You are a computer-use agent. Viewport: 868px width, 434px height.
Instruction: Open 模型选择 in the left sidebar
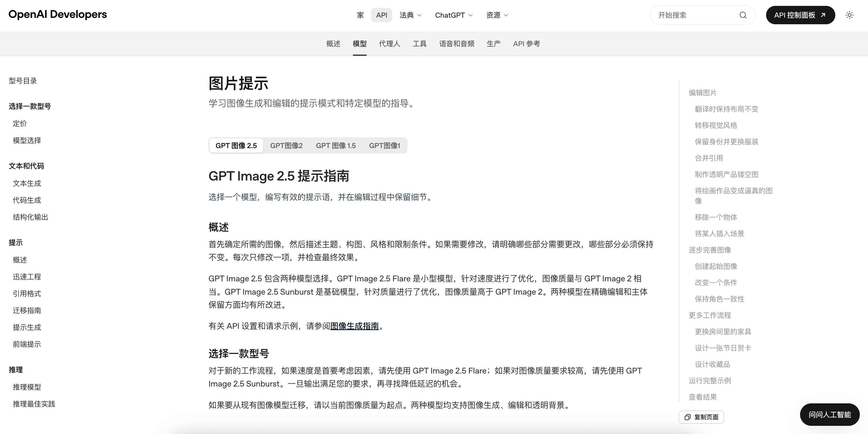(27, 140)
